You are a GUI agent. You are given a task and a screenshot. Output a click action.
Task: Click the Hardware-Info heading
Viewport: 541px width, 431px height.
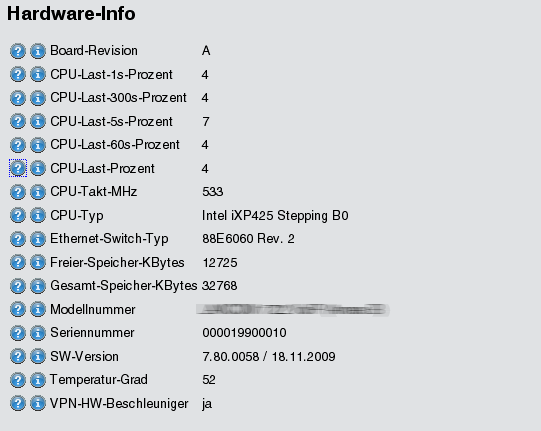pos(71,14)
